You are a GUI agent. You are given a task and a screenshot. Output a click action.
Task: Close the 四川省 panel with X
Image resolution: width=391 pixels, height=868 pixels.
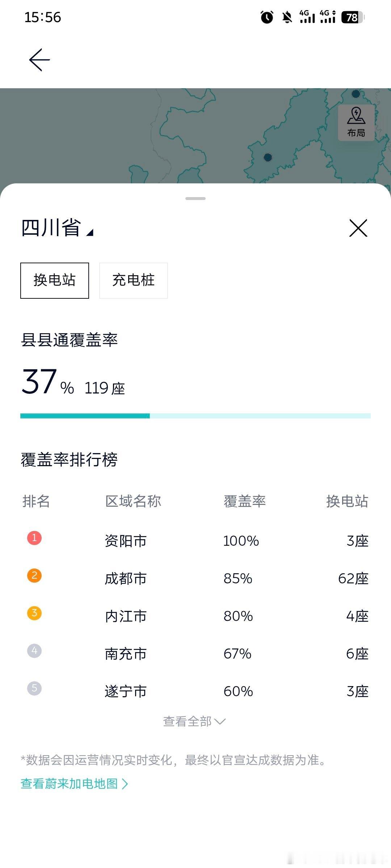tap(358, 228)
